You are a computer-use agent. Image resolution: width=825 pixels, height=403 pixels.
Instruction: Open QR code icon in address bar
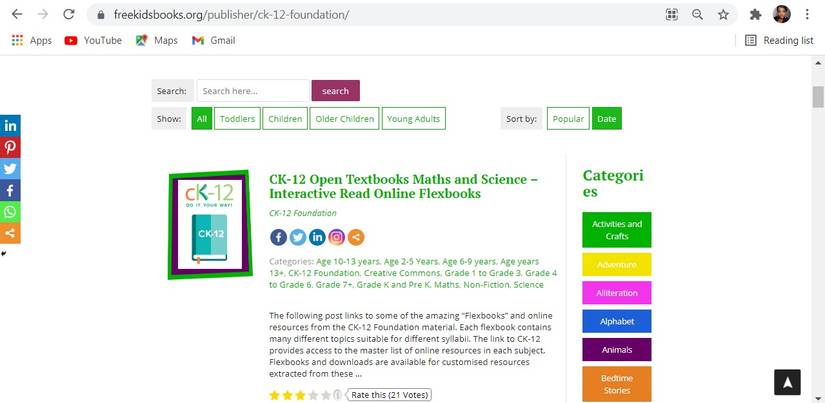(x=671, y=15)
